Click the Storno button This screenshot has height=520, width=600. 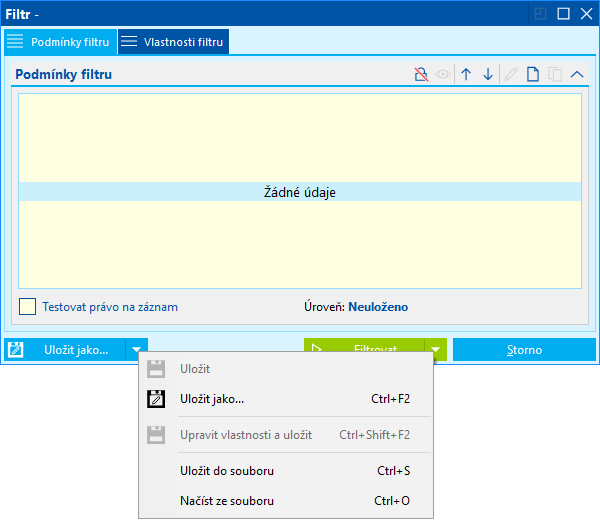[x=524, y=350]
